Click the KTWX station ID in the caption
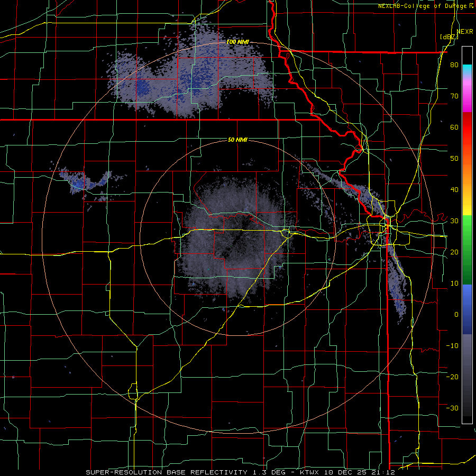The width and height of the screenshot is (476, 476). pos(308,472)
